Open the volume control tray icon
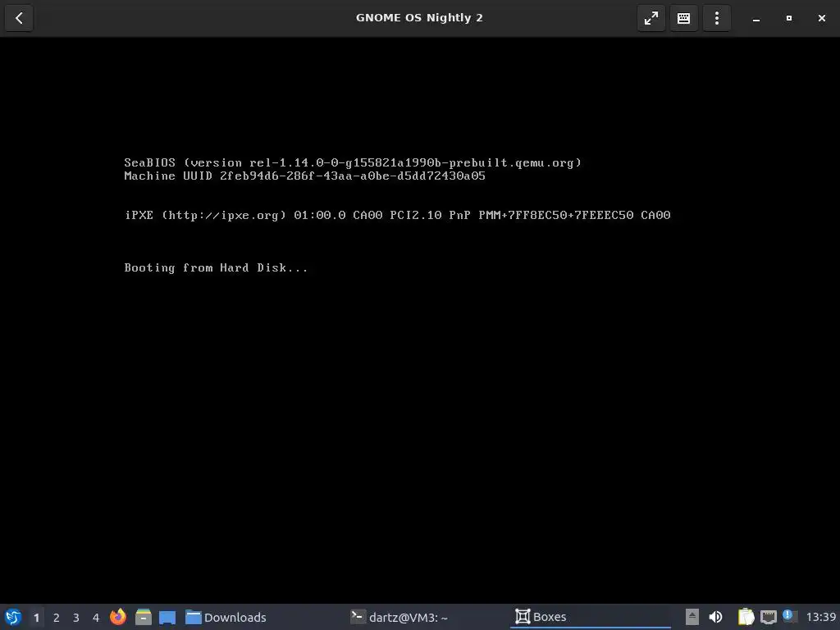 point(715,617)
